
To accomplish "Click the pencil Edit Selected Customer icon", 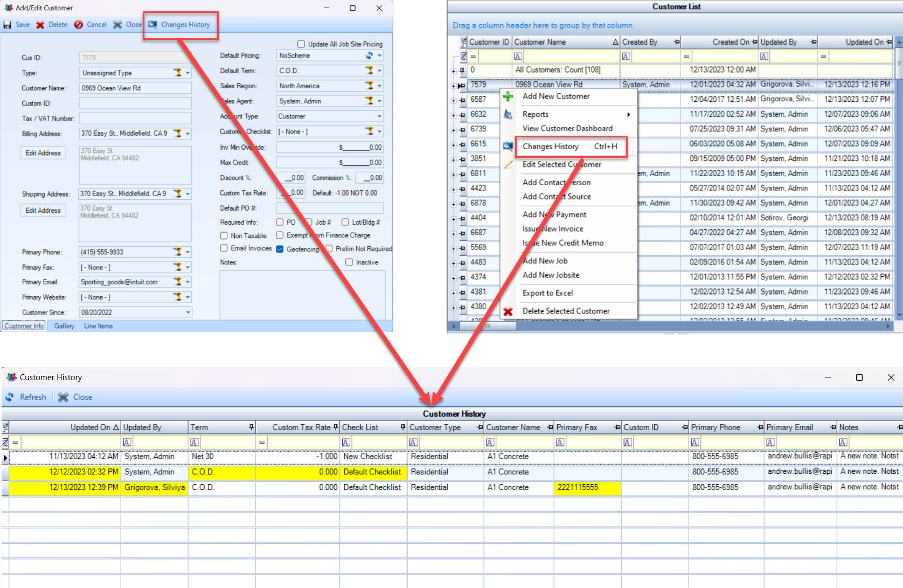I will click(508, 165).
